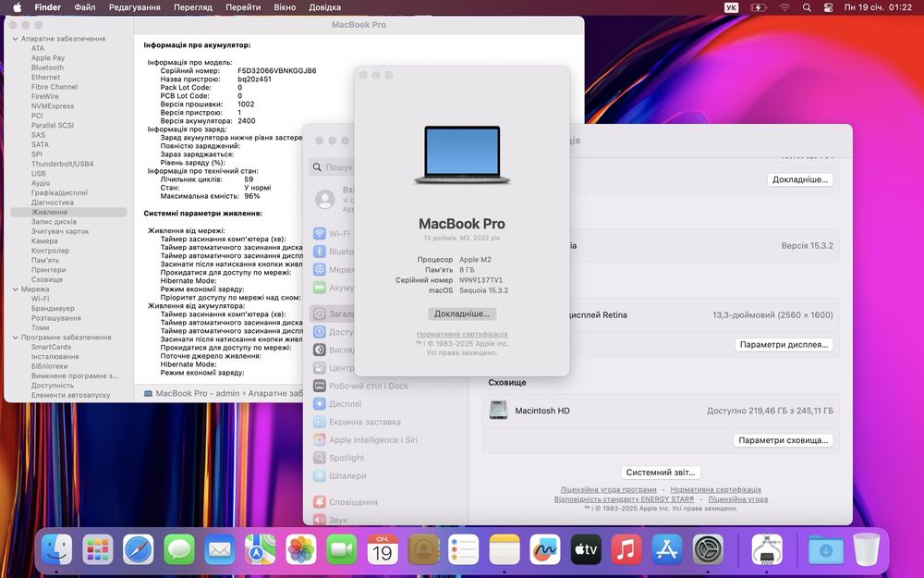Open Екранна заставка settings
Screen dimensions: 924x578
[357, 422]
